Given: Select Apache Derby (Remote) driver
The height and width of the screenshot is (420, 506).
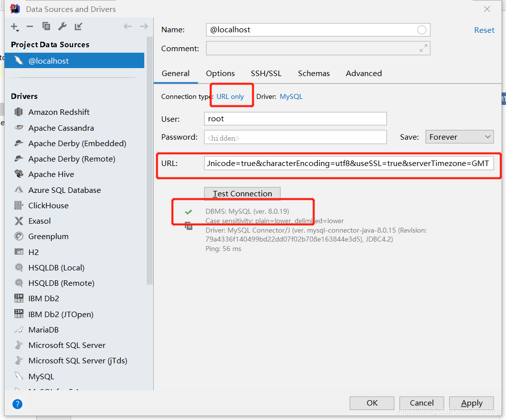Looking at the screenshot, I should click(x=72, y=159).
